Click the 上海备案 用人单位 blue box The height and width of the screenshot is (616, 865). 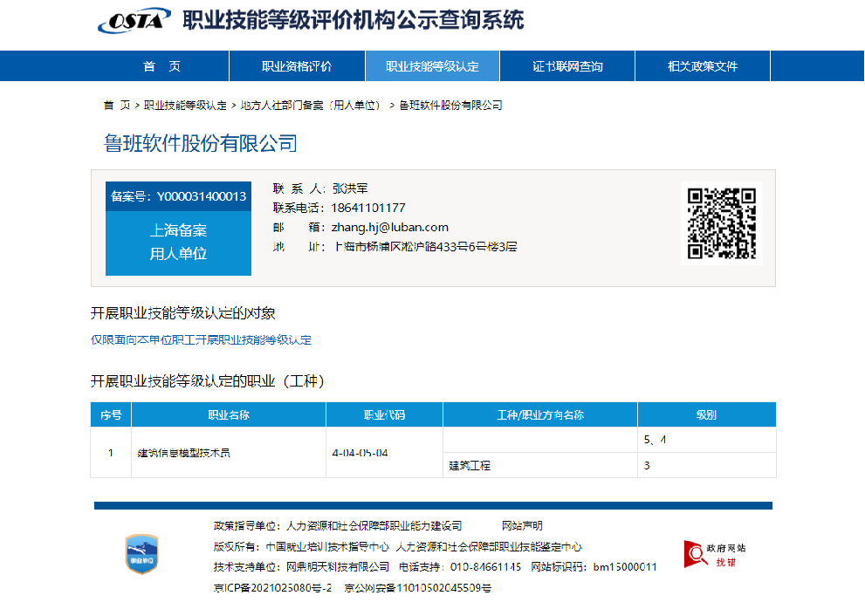point(178,242)
